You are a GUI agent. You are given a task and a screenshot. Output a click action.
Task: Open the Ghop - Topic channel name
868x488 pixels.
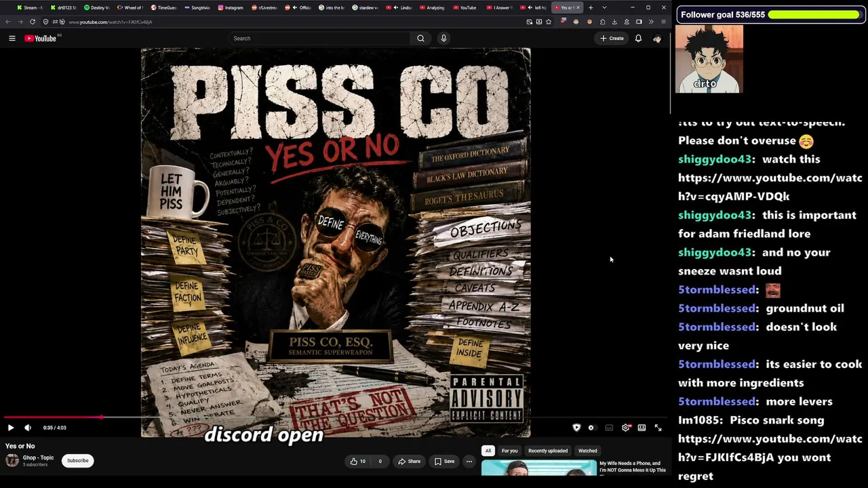(38, 458)
